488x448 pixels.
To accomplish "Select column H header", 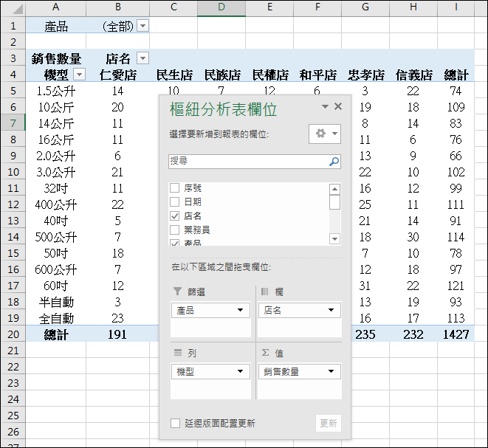I will 413,7.
